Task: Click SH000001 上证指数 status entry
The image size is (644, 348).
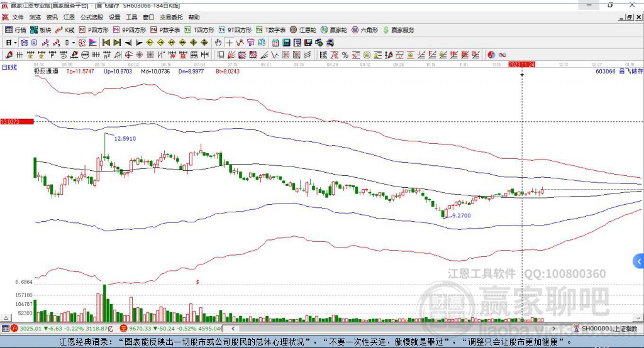Action: point(606,329)
